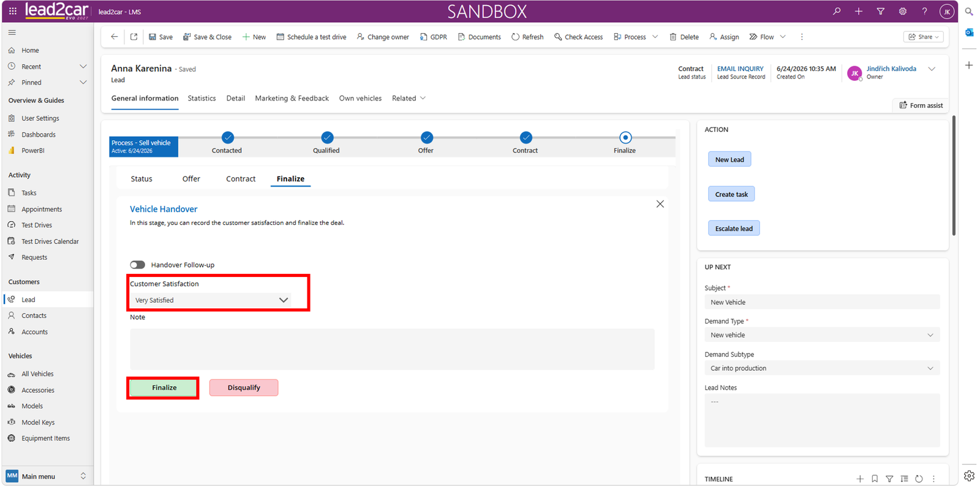The width and height of the screenshot is (980, 486).
Task: Click Delete in the command bar
Action: click(x=684, y=37)
